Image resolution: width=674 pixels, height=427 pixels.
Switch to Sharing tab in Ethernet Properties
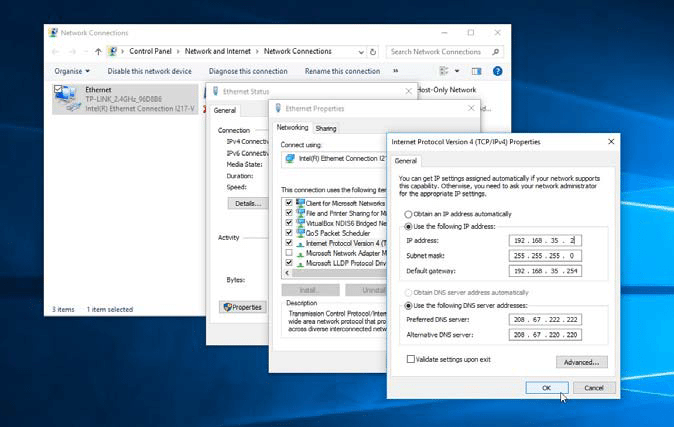click(326, 129)
